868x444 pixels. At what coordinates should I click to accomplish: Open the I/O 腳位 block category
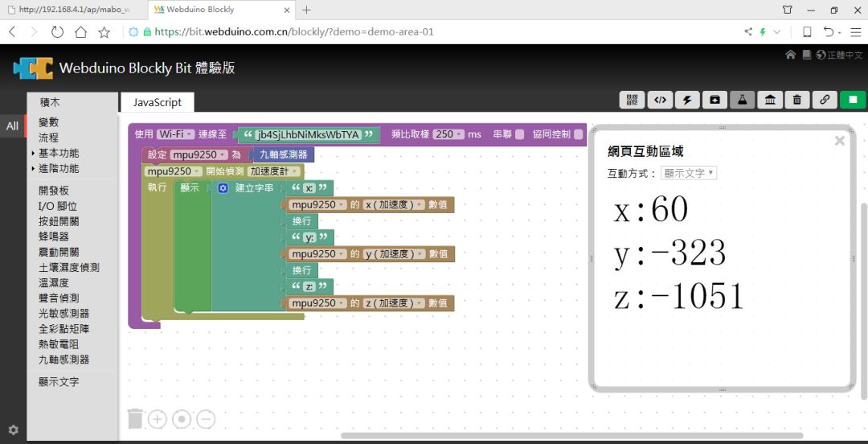pos(58,206)
